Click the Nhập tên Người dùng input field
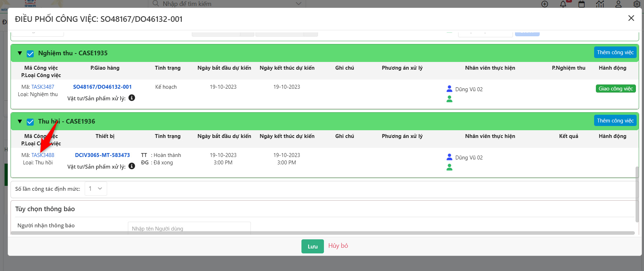The image size is (644, 271). tap(189, 228)
